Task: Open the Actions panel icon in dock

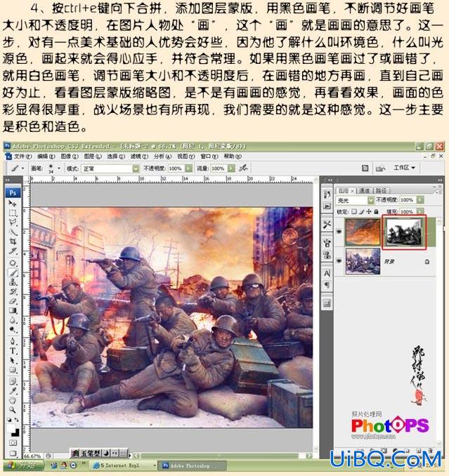Action: 327,206
